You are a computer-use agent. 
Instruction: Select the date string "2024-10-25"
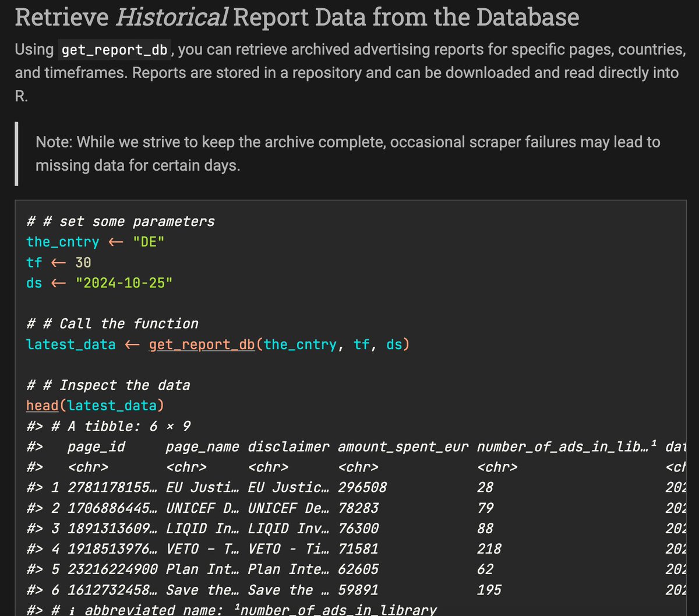coord(124,283)
